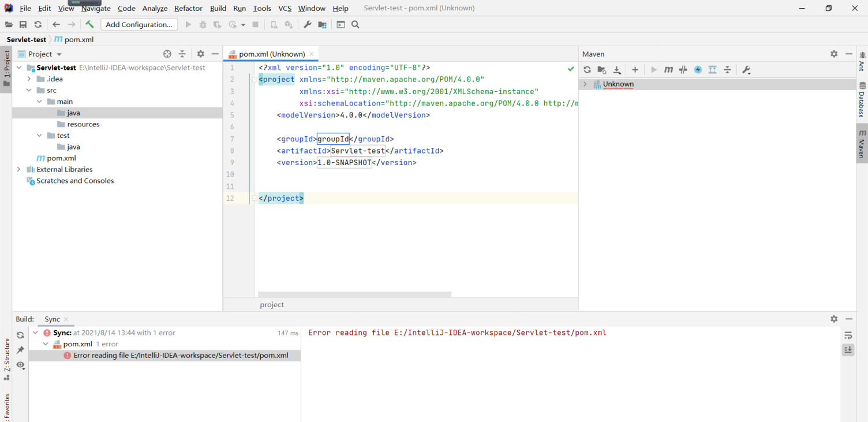
Task: Hide the Maven panel with its minus icon
Action: tap(849, 54)
